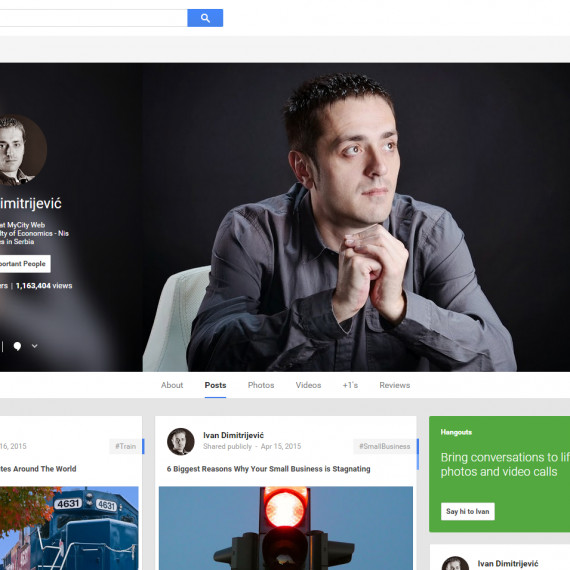Click the avatar below the Hangouts card
This screenshot has width=570, height=570.
pyautogui.click(x=455, y=563)
